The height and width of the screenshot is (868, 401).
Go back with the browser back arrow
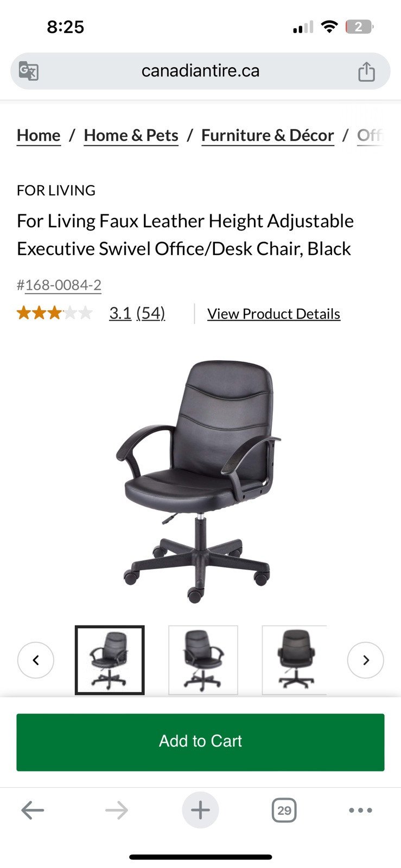pyautogui.click(x=33, y=810)
